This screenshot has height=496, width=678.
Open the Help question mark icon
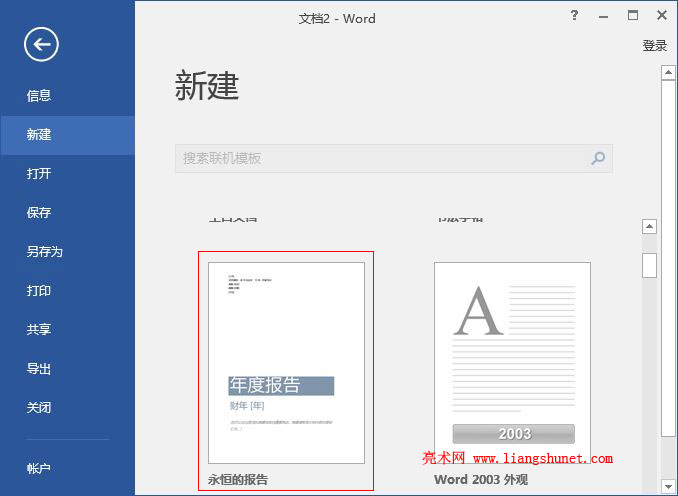(574, 16)
